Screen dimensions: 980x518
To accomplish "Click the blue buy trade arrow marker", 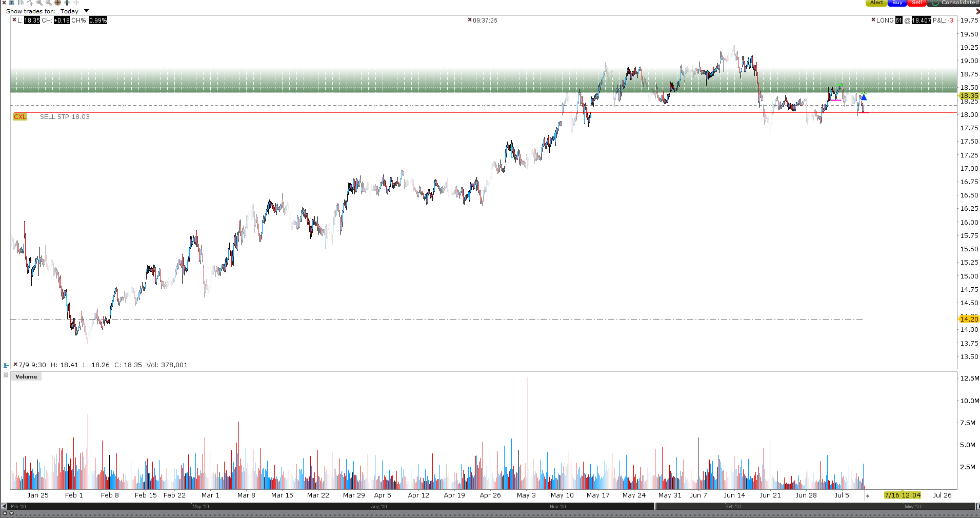I will pyautogui.click(x=864, y=97).
